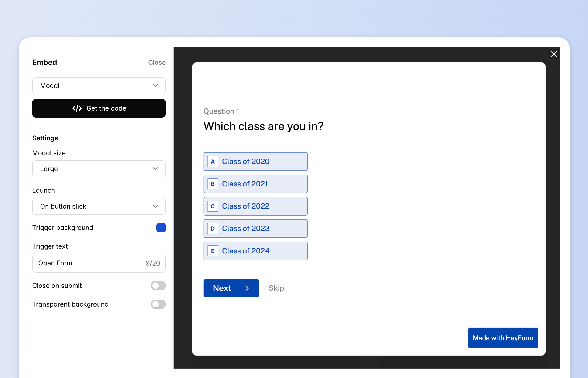Viewport: 588px width, 378px height.
Task: Pick the Class of 2020 choice
Action: tap(255, 162)
